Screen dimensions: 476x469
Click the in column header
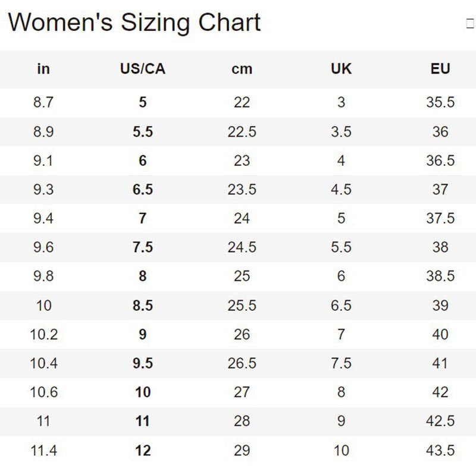click(x=43, y=69)
